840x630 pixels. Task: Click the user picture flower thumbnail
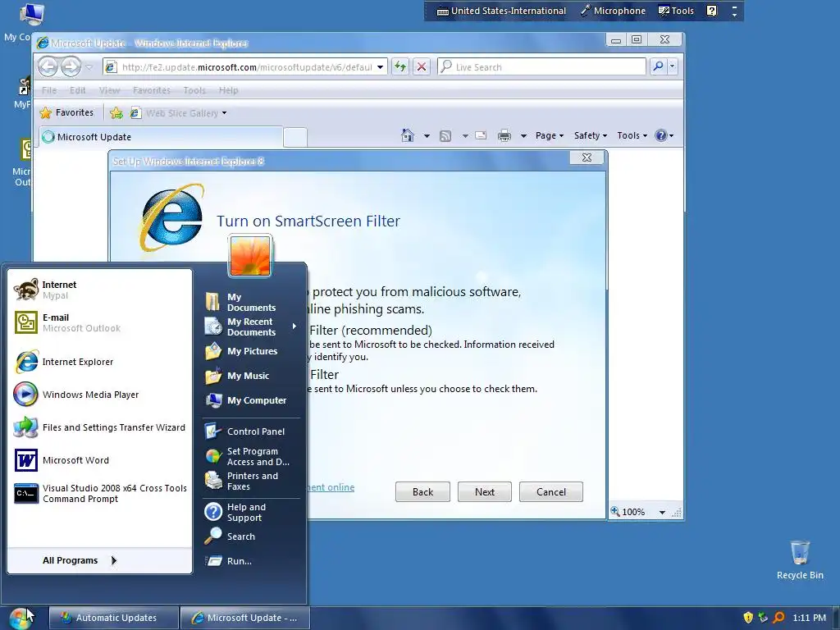(x=250, y=256)
